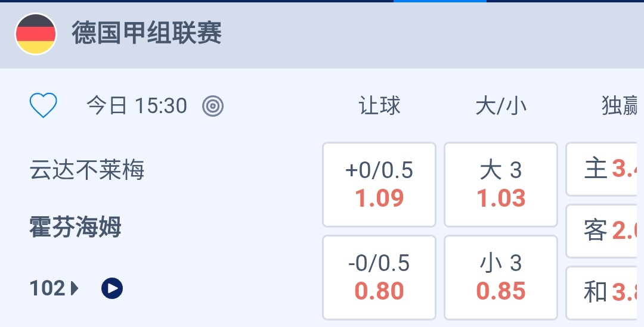The image size is (644, 327).
Task: Tap the 今日 15:30 match time
Action: (137, 106)
